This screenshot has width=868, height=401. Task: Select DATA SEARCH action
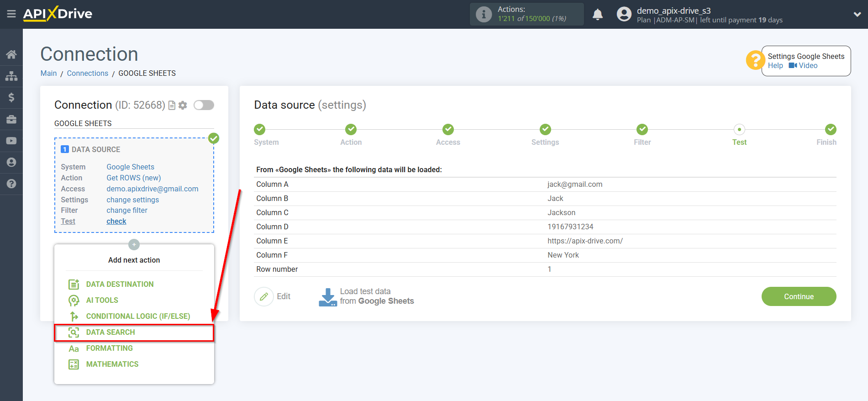[110, 332]
